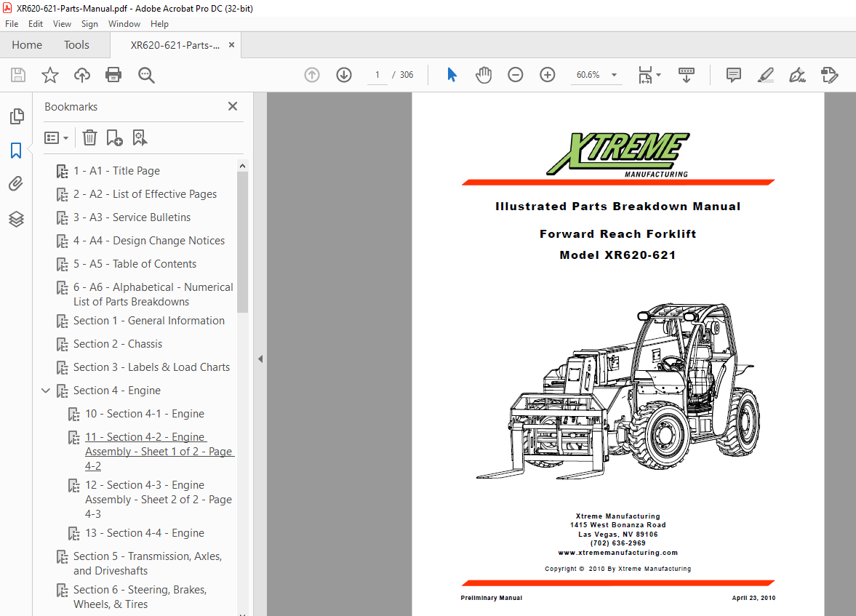This screenshot has width=856, height=616.
Task: Open bookmark A4 - Design Change Notices
Action: [x=148, y=241]
